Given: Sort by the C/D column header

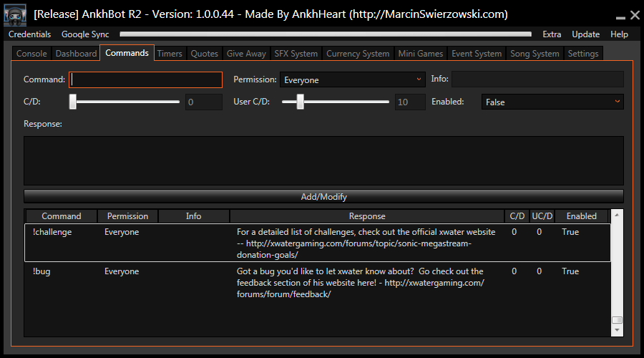Looking at the screenshot, I should click(517, 216).
